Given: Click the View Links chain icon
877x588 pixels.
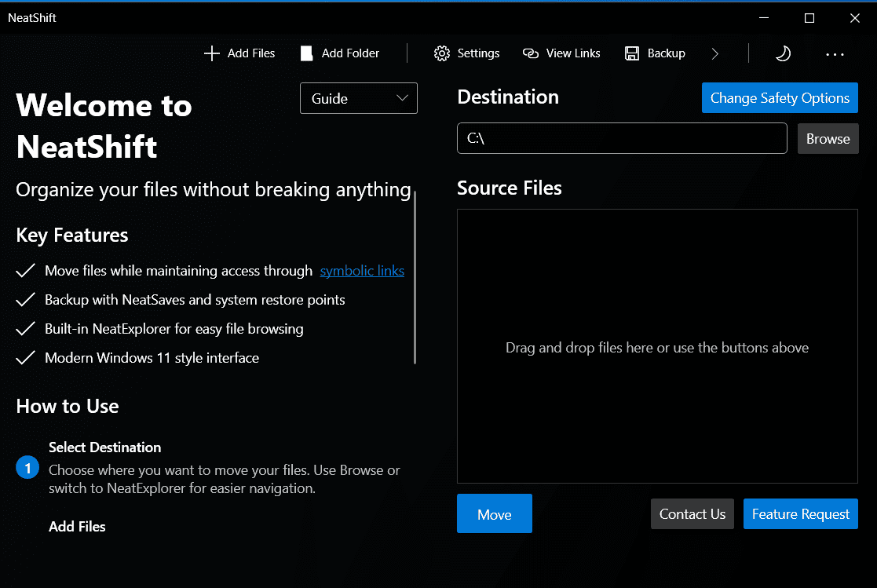Looking at the screenshot, I should pyautogui.click(x=531, y=53).
